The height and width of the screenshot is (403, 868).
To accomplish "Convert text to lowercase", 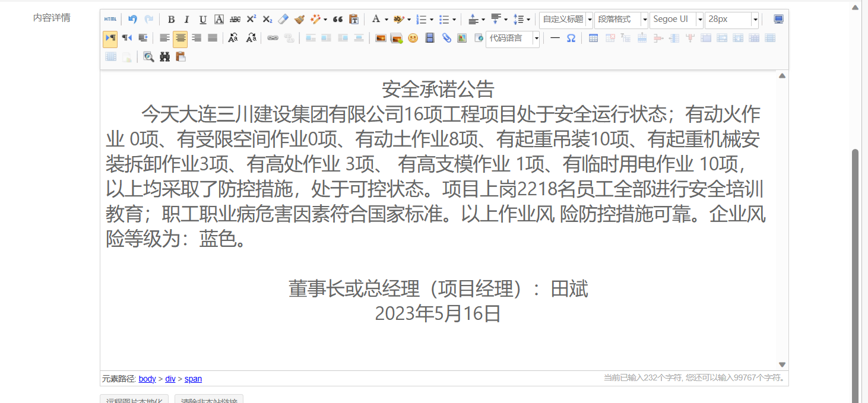I will pyautogui.click(x=251, y=38).
